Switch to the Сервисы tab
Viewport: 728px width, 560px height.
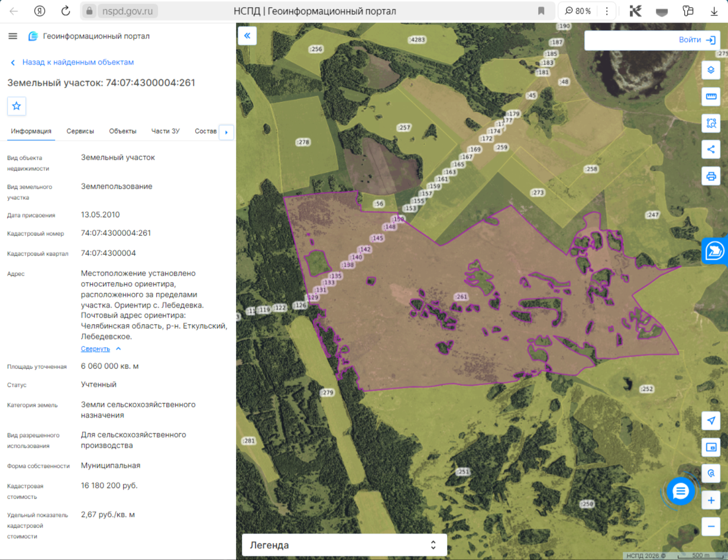[x=80, y=131]
